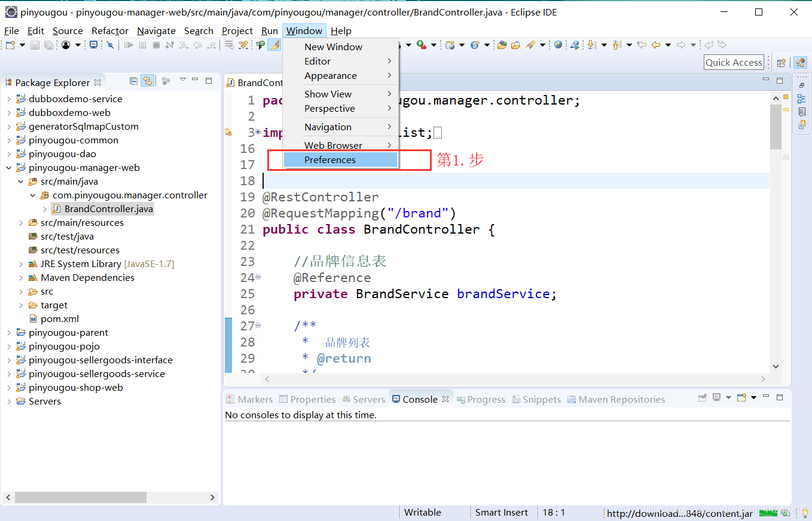Click the Open Console icon
The height and width of the screenshot is (521, 812).
741,397
